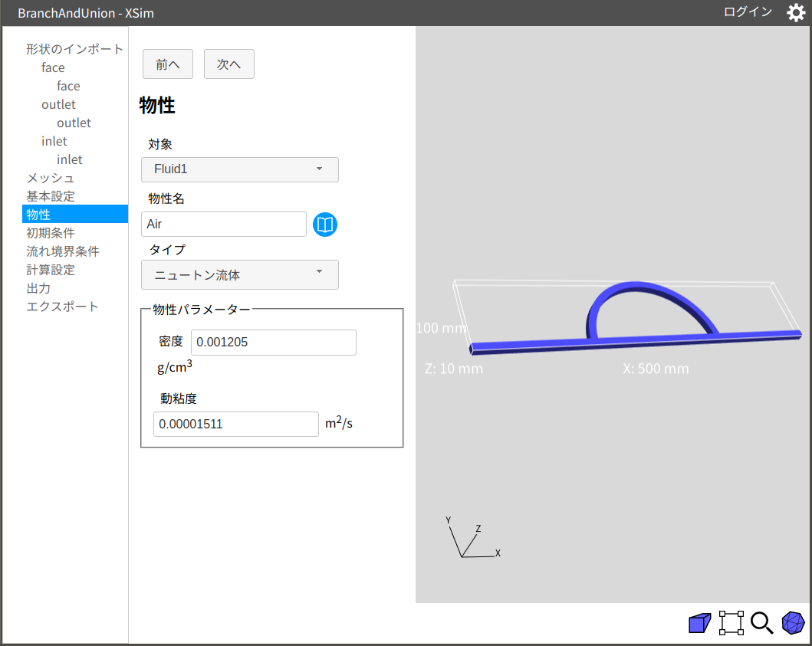The height and width of the screenshot is (646, 812).
Task: Open the タイプ ニュートン流体 dropdown
Action: (240, 274)
